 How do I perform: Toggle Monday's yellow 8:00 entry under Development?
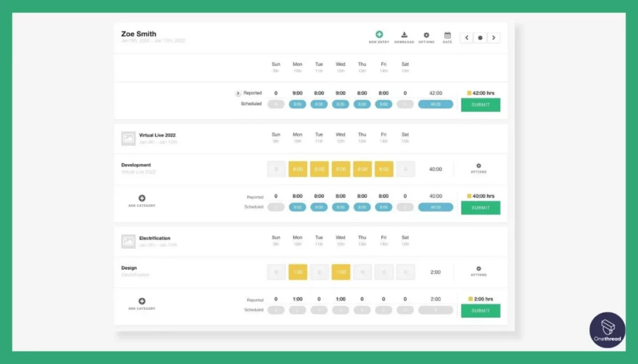tap(297, 169)
